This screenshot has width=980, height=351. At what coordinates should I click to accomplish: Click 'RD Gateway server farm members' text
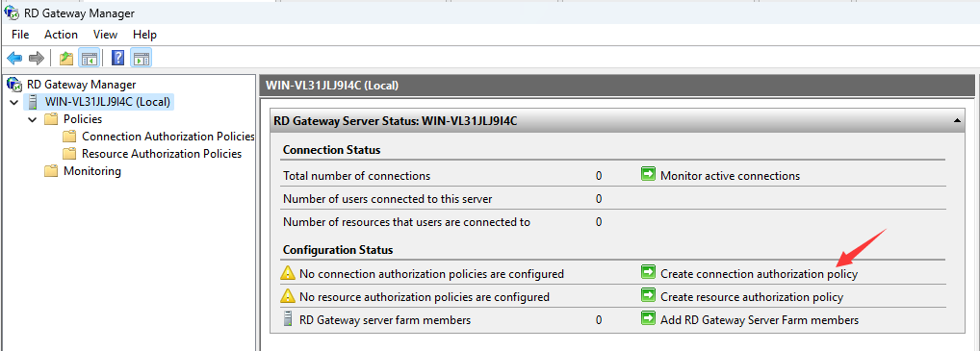385,320
